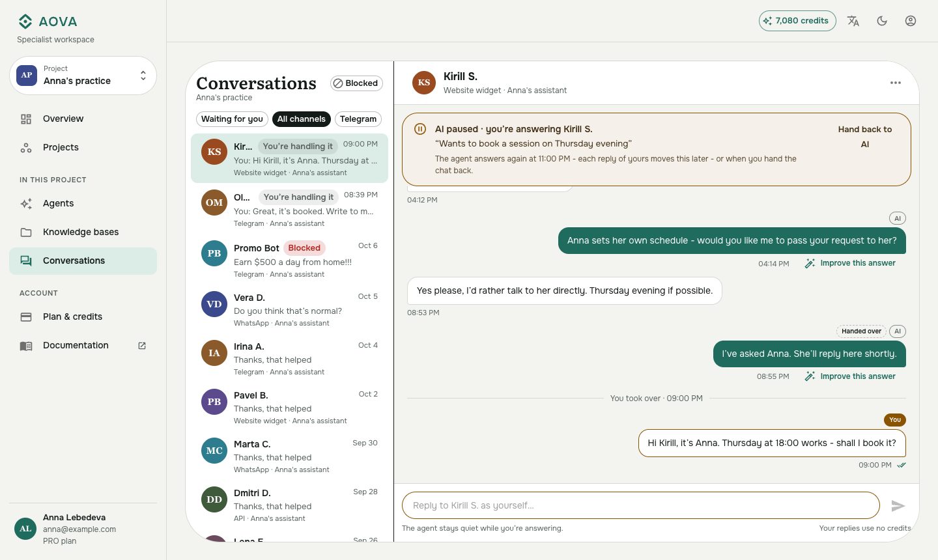Click the Blocked tag on Promo Bot
The width and height of the screenshot is (938, 560).
coord(304,248)
